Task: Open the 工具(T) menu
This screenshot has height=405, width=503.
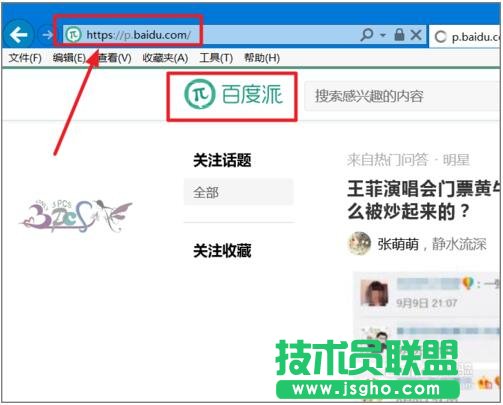Action: tap(216, 58)
